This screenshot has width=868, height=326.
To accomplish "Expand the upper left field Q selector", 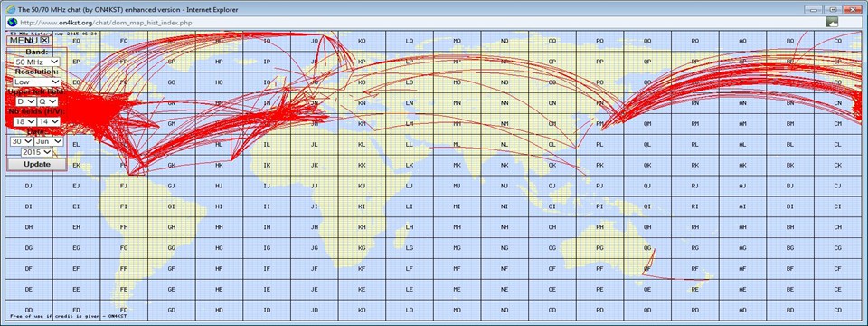I will pyautogui.click(x=48, y=101).
